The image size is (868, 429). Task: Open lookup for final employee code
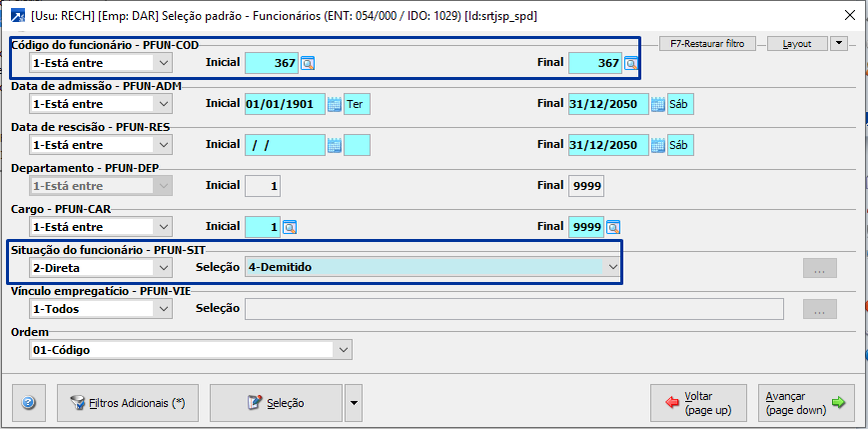(x=631, y=64)
